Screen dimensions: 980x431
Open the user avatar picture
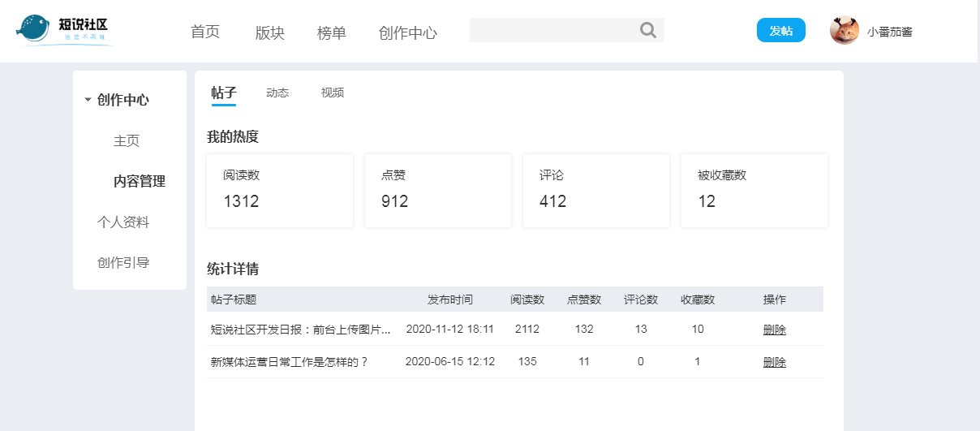(844, 31)
